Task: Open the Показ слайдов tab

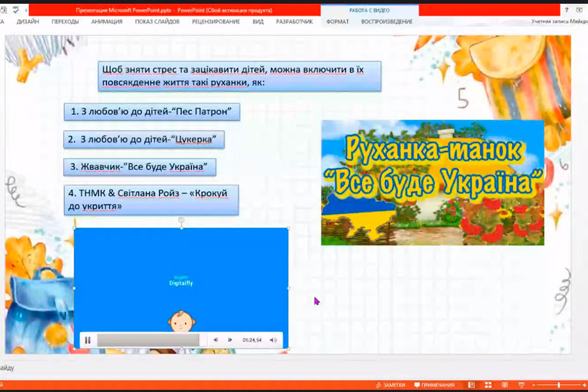Action: click(x=157, y=22)
